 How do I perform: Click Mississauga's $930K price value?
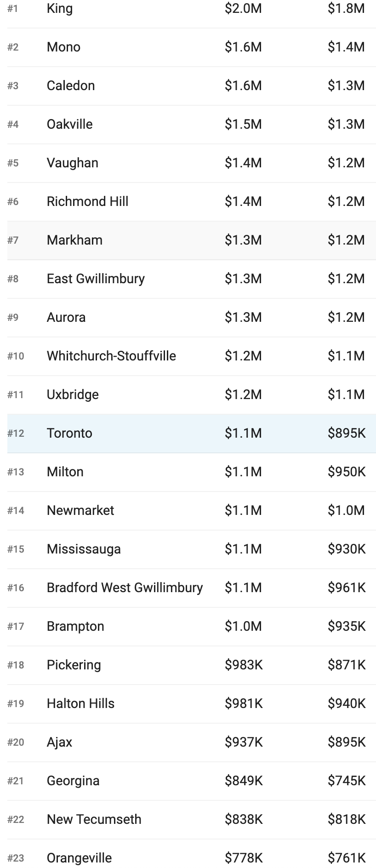[347, 549]
